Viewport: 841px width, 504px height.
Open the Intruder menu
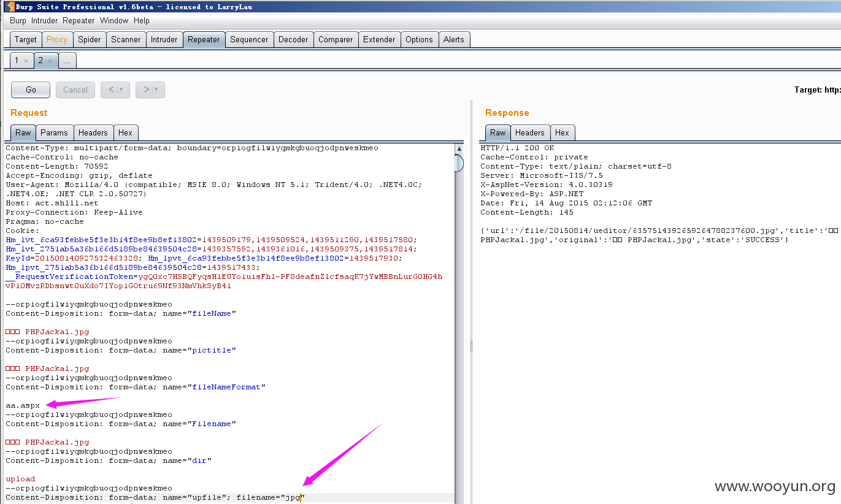point(45,20)
